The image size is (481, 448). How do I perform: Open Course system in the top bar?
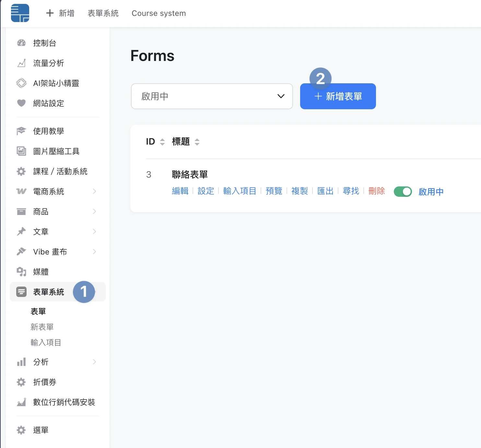tap(158, 13)
